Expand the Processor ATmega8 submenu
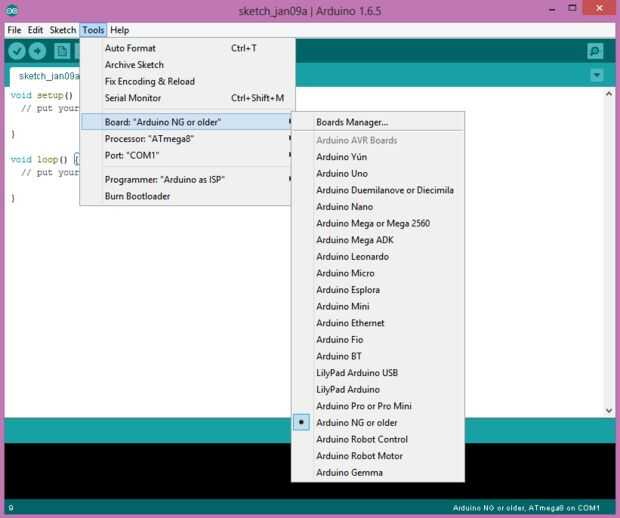The height and width of the screenshot is (518, 620). [x=186, y=139]
